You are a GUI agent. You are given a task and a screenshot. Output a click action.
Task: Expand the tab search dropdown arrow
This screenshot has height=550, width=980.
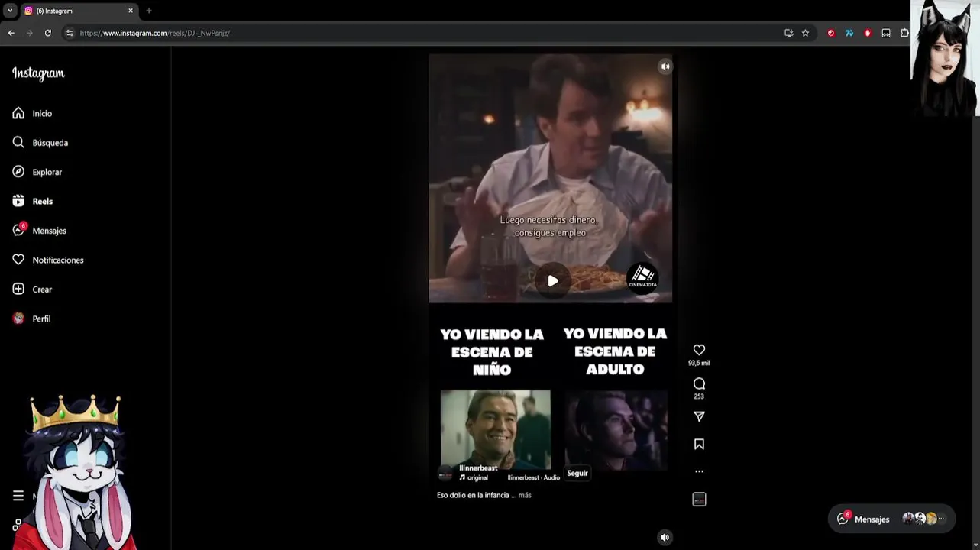tap(10, 11)
